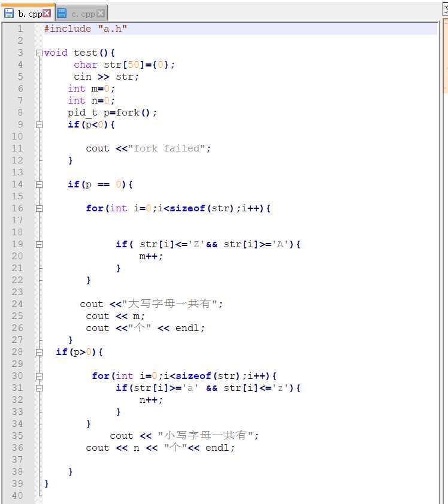Image resolution: width=448 pixels, height=504 pixels.
Task: Collapse the uppercase check if fold at line 19
Action: point(39,245)
